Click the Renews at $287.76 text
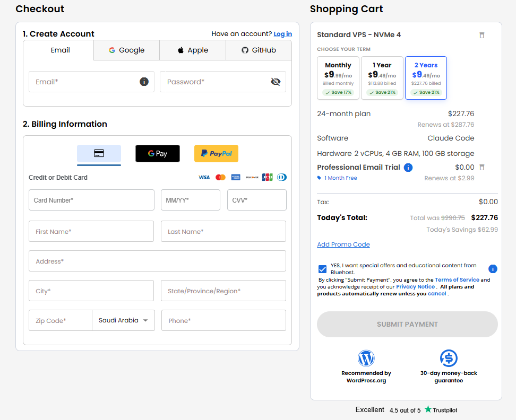Viewport: 516px width, 420px height. tap(445, 125)
